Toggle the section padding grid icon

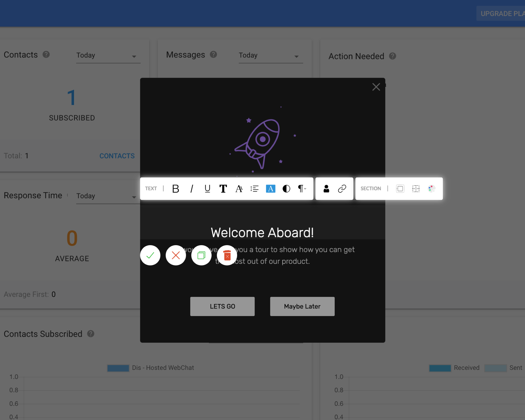tap(416, 189)
